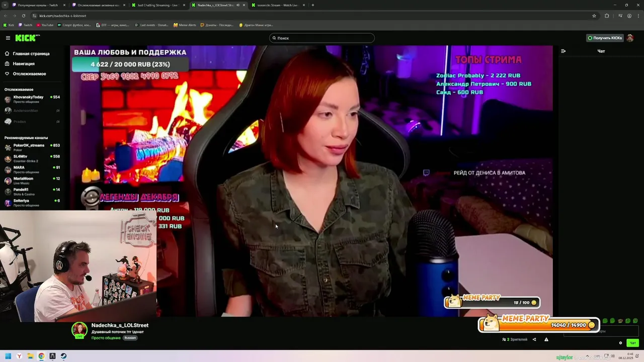644x362 pixels.
Task: Click the KICK logo
Action: coord(27,38)
